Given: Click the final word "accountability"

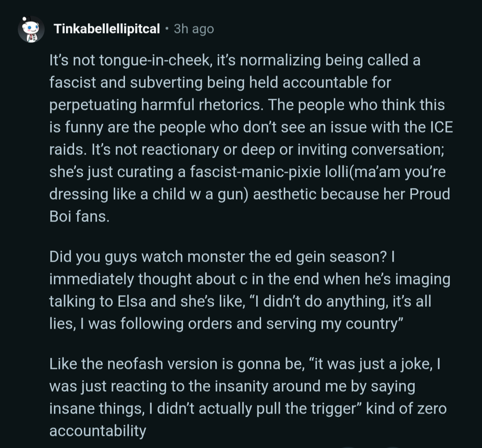Looking at the screenshot, I should (x=98, y=431).
